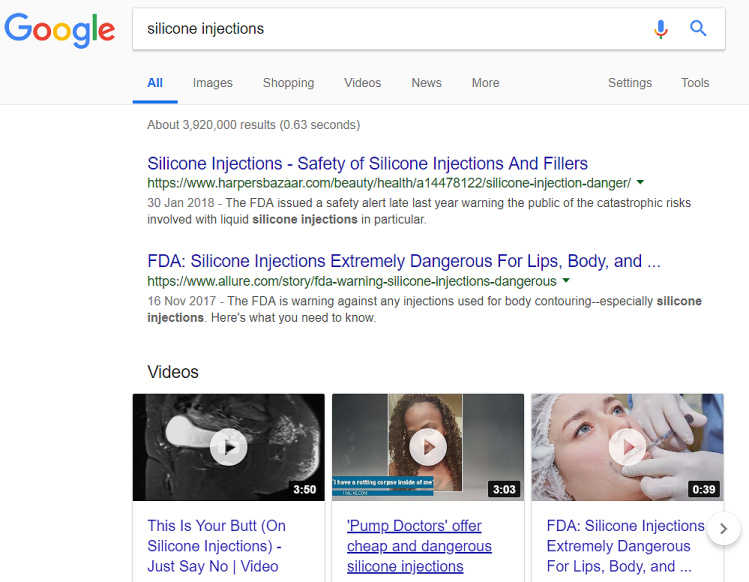Click 'About 3,920,000 results' stats text
Screen dimensions: 749x582
click(x=254, y=125)
